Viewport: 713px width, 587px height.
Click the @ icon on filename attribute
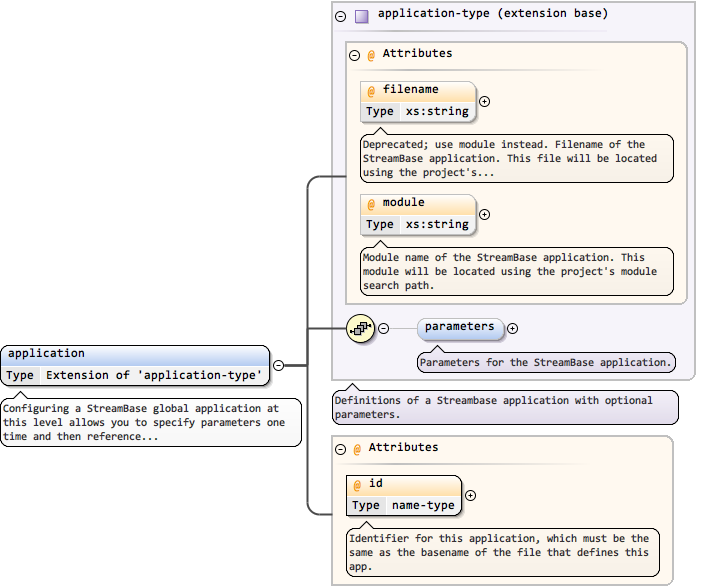(371, 91)
